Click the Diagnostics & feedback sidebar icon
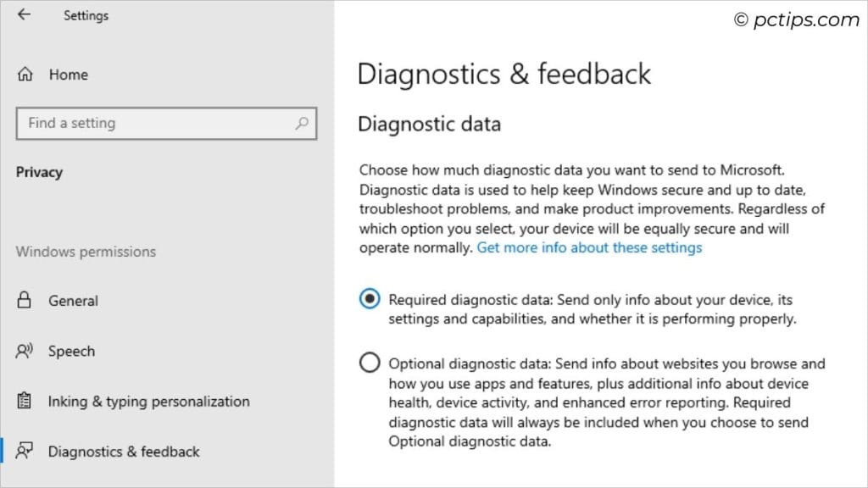The image size is (868, 488). point(26,452)
